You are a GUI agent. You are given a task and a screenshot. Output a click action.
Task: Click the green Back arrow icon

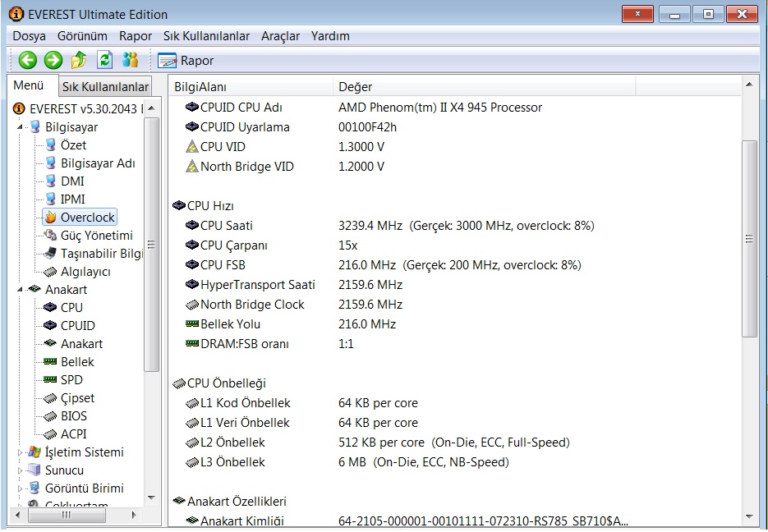27,60
